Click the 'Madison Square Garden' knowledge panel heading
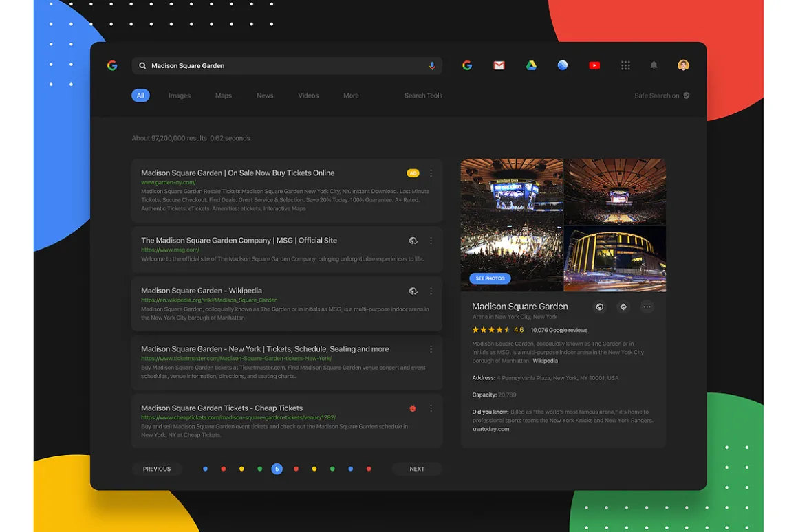Screen dimensions: 798x532 point(519,307)
